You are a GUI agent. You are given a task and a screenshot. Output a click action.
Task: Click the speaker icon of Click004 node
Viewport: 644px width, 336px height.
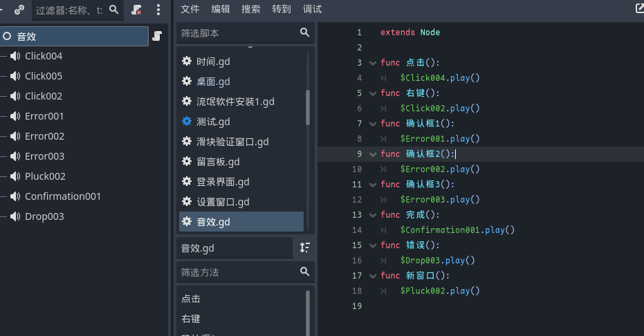tap(15, 56)
